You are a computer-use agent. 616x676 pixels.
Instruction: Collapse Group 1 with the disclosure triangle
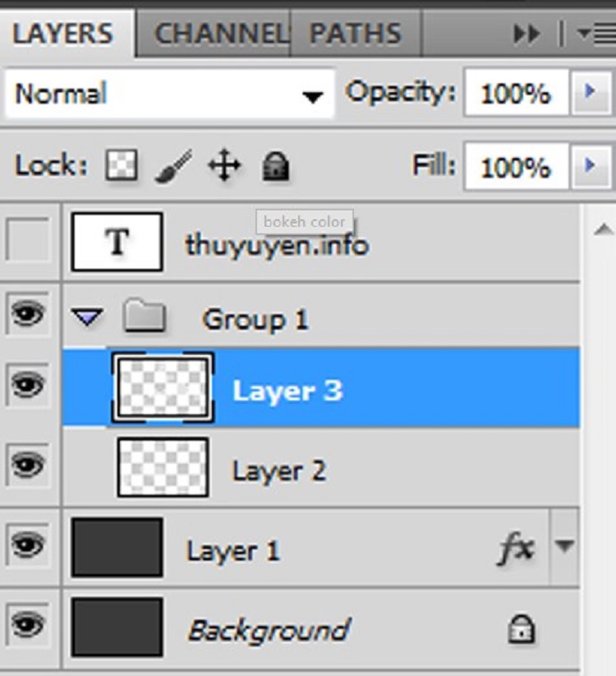point(88,317)
